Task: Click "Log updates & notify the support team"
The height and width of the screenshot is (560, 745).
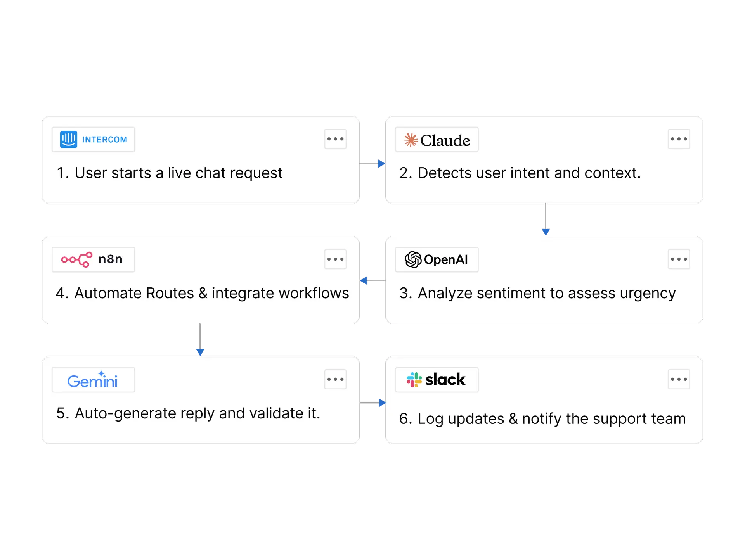Action: (542, 419)
